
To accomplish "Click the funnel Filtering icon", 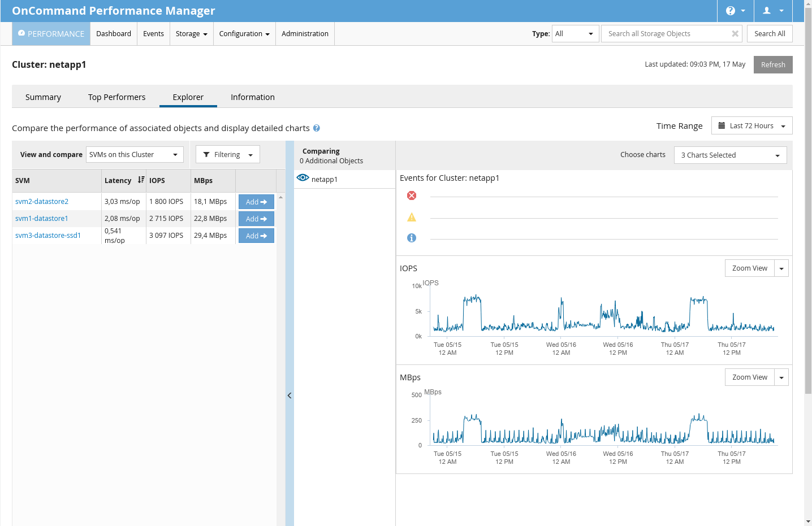I will [x=206, y=155].
